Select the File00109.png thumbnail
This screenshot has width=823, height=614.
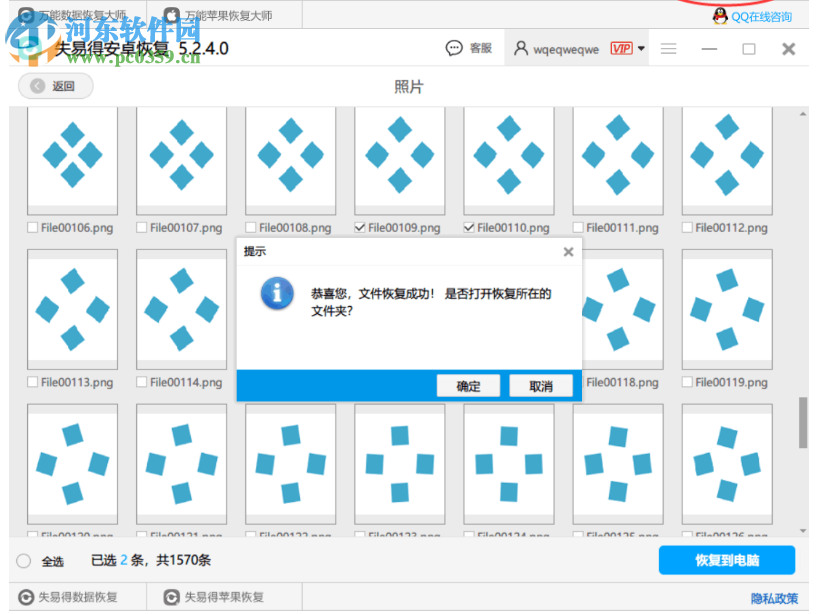400,160
